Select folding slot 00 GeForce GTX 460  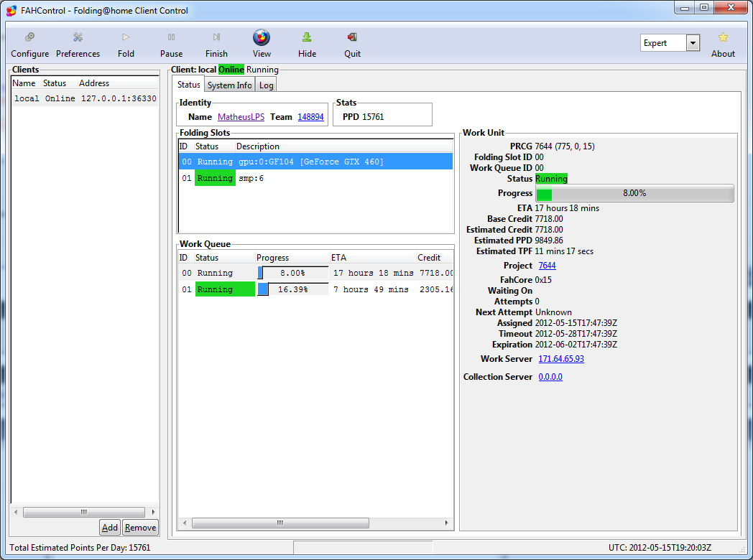tap(315, 162)
